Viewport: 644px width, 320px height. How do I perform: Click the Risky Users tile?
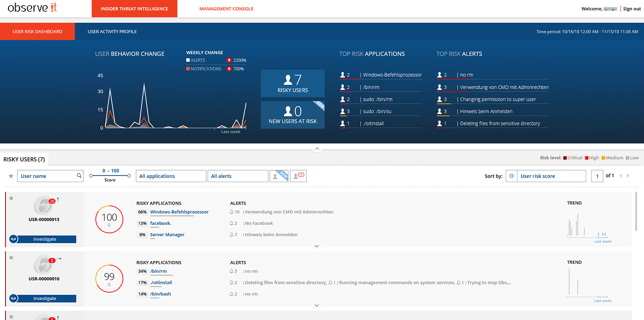coord(293,83)
